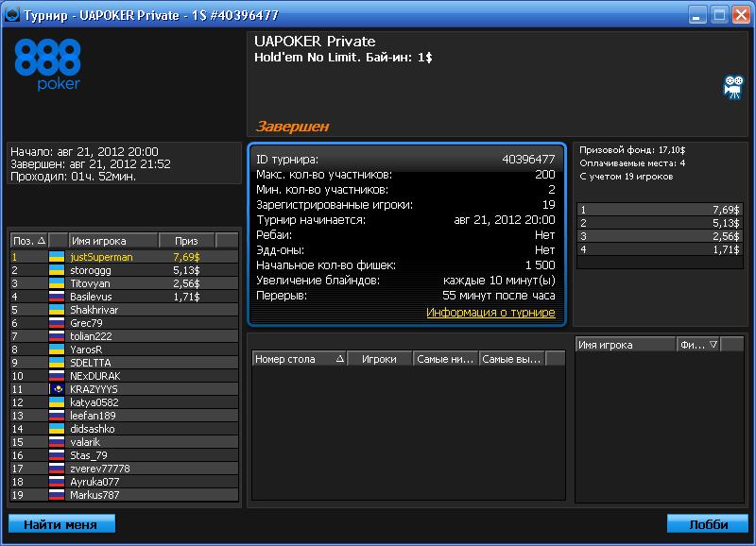The image size is (756, 546).
Task: Click third place payout row 2,56$
Action: [x=660, y=236]
